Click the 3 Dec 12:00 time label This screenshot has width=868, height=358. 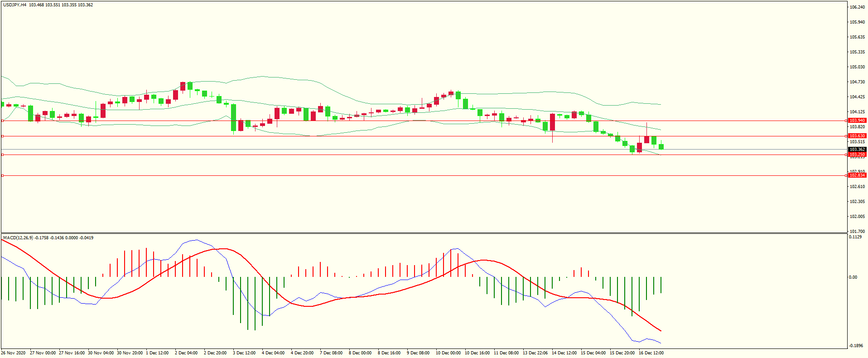coord(244,353)
